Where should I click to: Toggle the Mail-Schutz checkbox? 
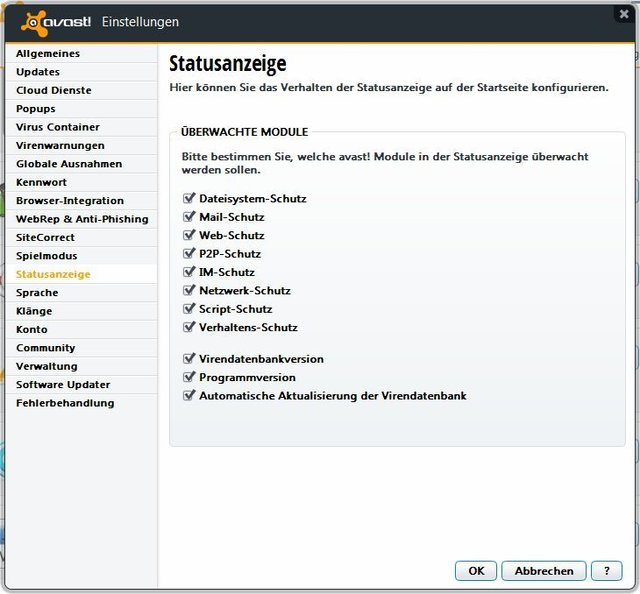(x=189, y=217)
